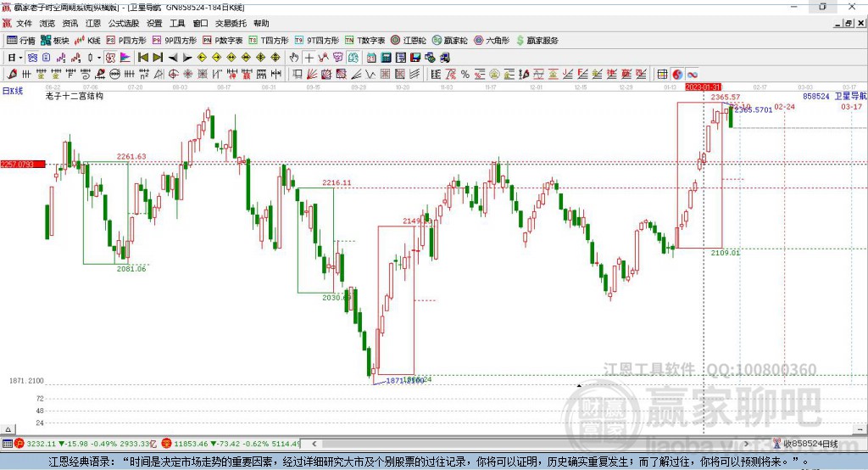Toggle the red yin-yang icon
The width and height of the screenshot is (868, 470).
677,75
